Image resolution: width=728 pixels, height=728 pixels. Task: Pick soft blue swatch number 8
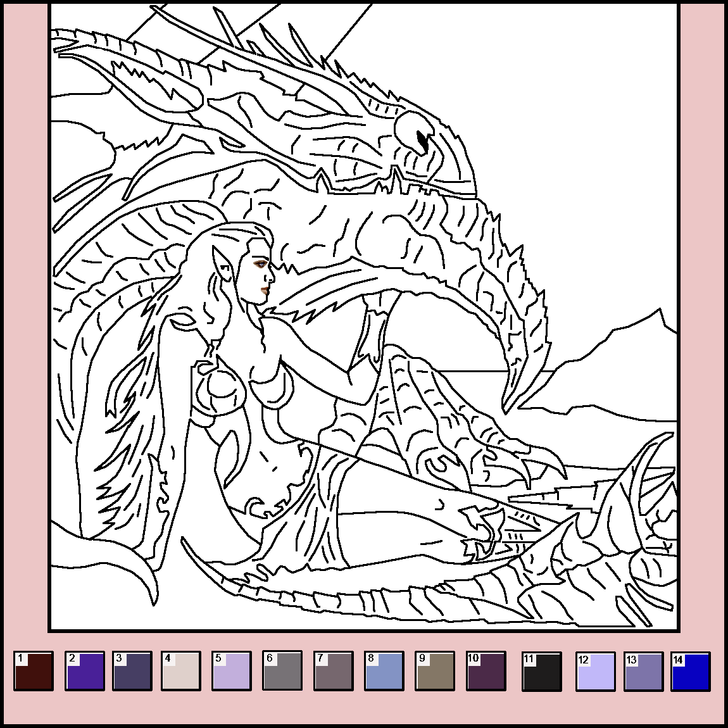pyautogui.click(x=384, y=672)
